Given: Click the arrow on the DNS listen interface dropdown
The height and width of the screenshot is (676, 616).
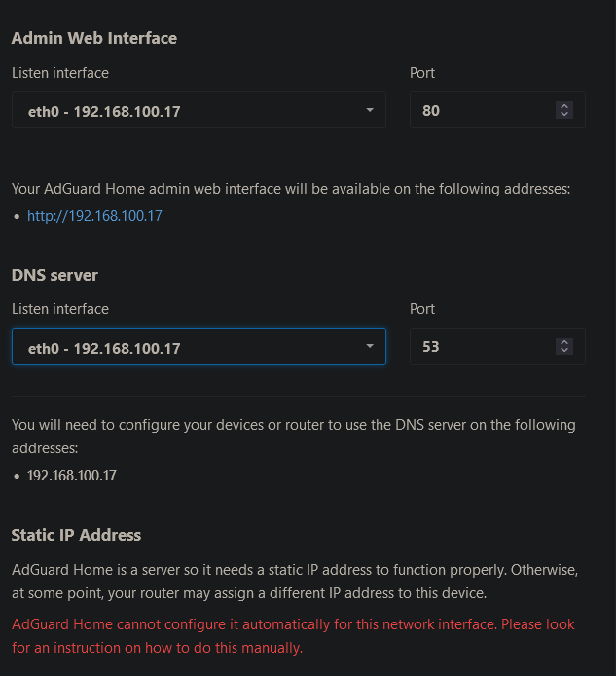Looking at the screenshot, I should coord(370,346).
